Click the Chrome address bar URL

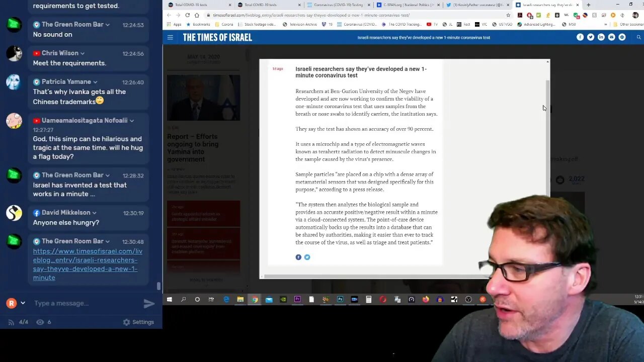pos(311,15)
